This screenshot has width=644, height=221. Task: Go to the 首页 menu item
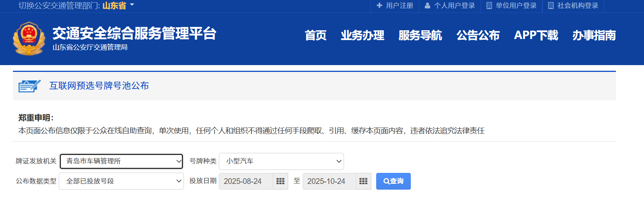click(316, 35)
